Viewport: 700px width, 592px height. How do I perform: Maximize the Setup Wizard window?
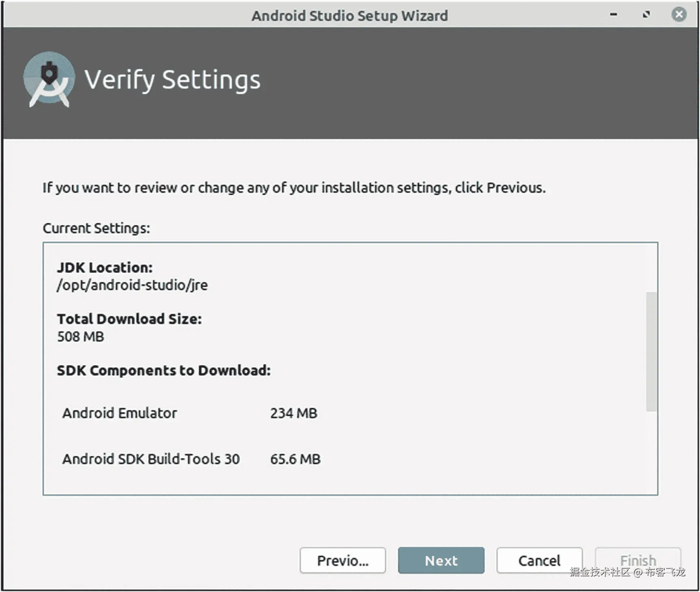[x=646, y=15]
